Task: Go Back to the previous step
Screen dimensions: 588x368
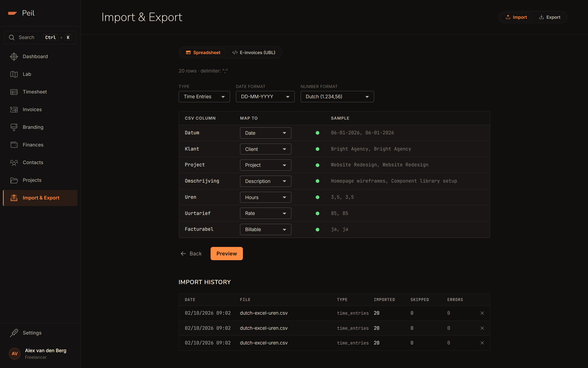Action: point(191,254)
